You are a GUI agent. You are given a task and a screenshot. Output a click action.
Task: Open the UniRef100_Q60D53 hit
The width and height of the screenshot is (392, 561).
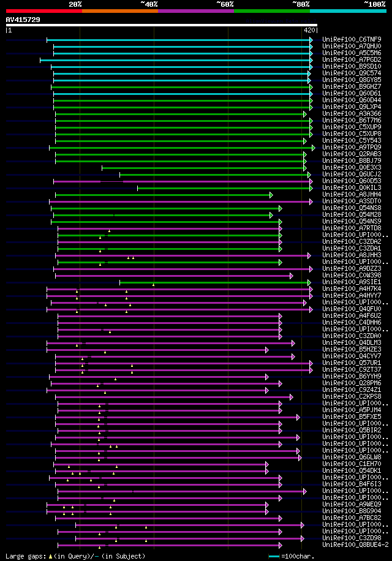[x=352, y=181]
